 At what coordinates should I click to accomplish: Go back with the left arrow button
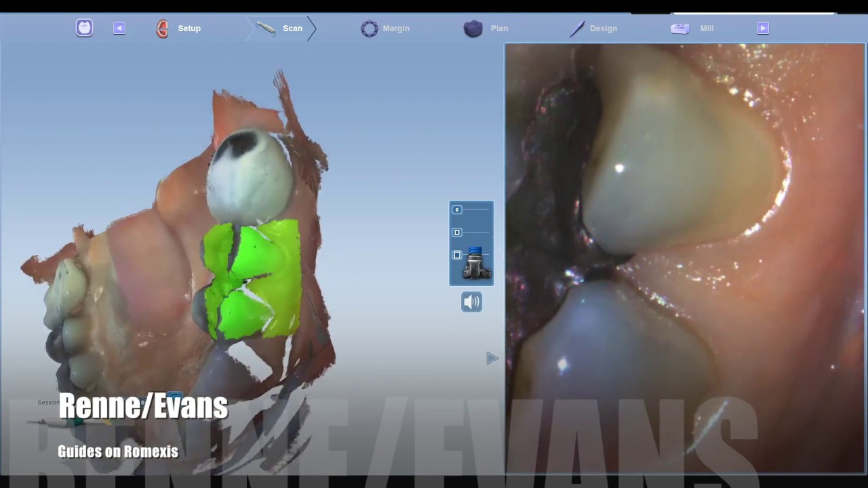[x=119, y=28]
